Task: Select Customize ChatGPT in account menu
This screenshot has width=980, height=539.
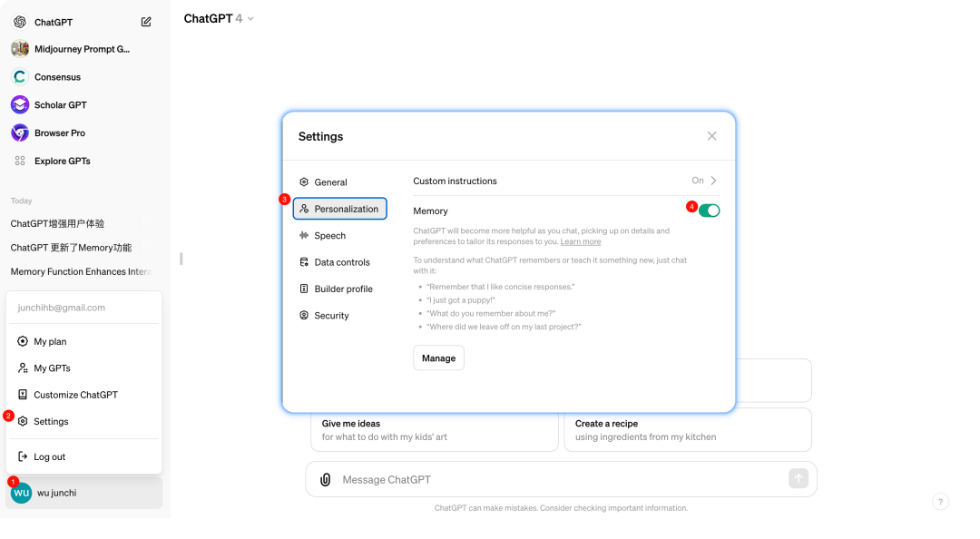Action: (x=75, y=395)
